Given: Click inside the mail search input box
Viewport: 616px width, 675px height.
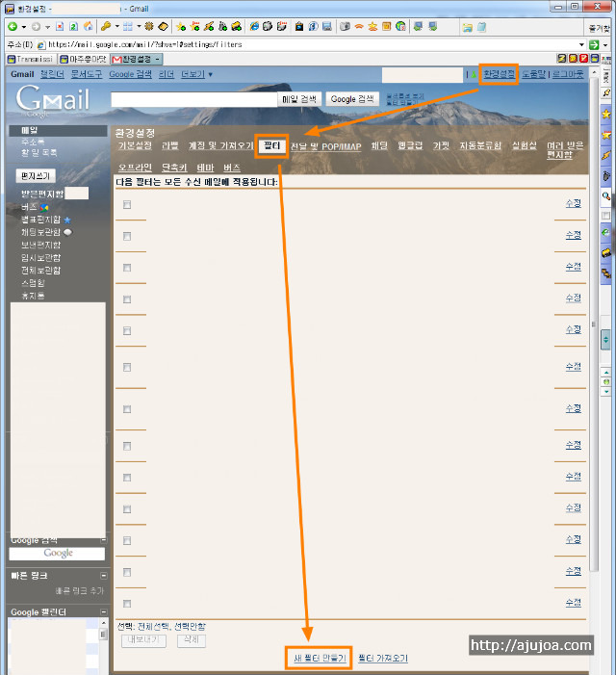Looking at the screenshot, I should click(194, 99).
